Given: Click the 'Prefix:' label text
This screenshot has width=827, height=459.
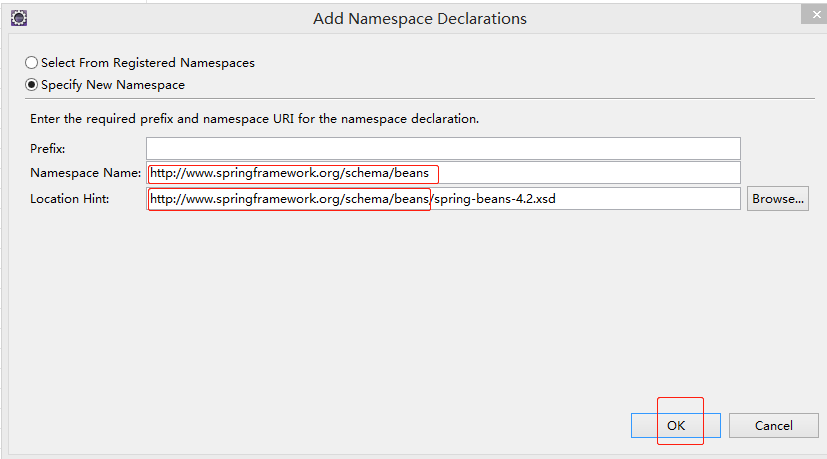Looking at the screenshot, I should pos(47,149).
